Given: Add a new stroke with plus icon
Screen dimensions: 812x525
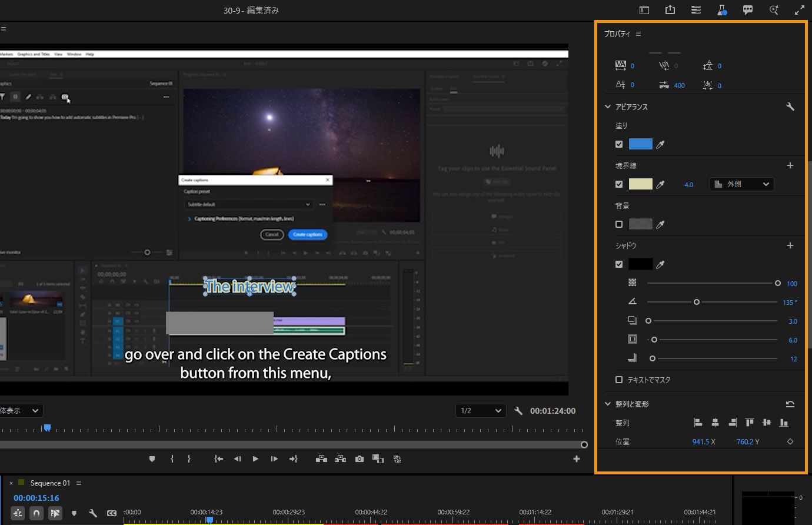Looking at the screenshot, I should (x=790, y=165).
